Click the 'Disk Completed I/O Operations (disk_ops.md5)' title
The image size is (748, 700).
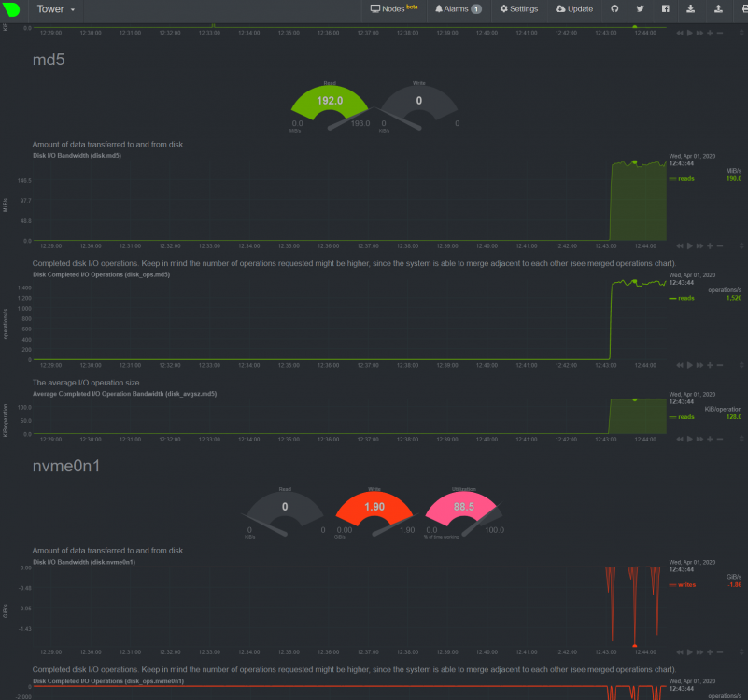point(101,274)
